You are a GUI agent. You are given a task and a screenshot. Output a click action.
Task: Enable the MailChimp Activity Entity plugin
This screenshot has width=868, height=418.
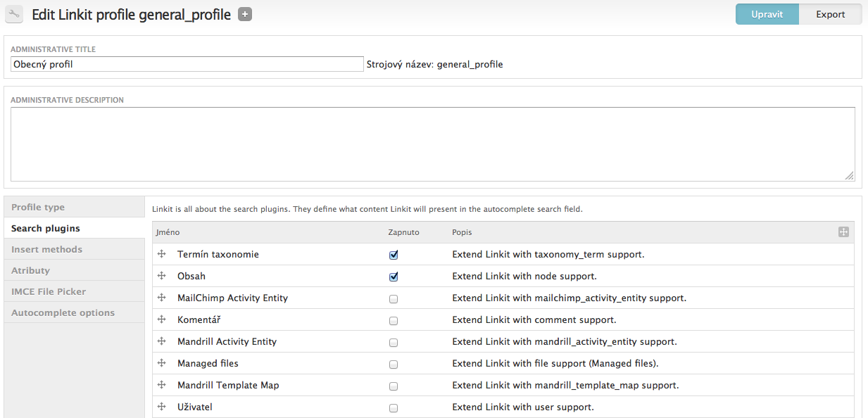pyautogui.click(x=394, y=298)
